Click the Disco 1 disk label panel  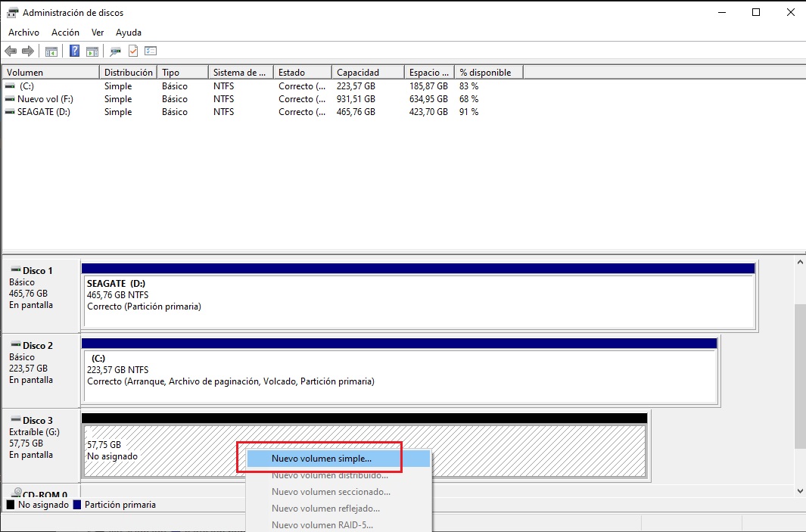pyautogui.click(x=41, y=295)
